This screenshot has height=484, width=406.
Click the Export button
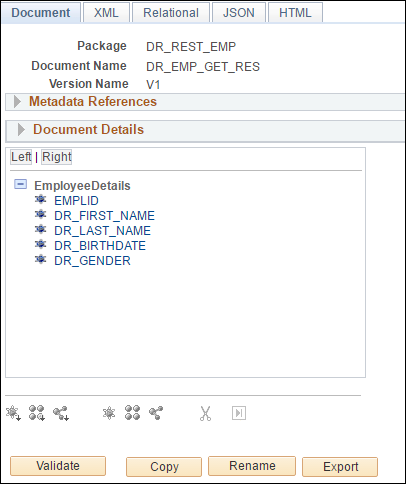tap(340, 467)
